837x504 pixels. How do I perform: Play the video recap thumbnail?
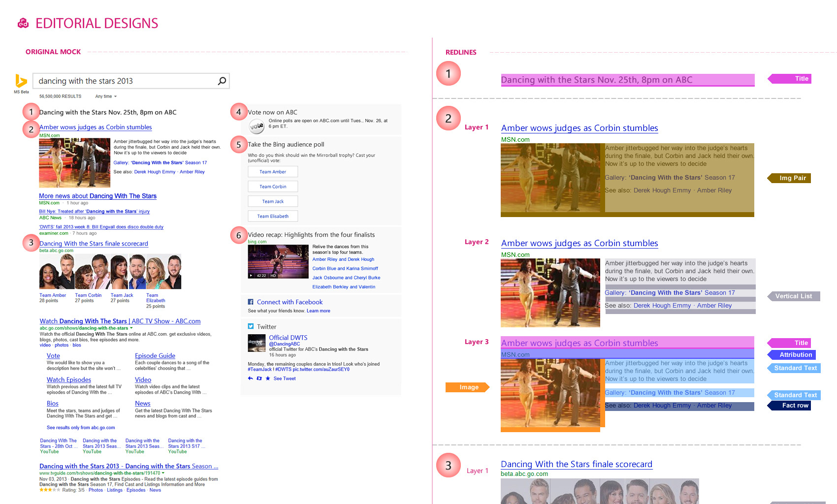pyautogui.click(x=278, y=261)
